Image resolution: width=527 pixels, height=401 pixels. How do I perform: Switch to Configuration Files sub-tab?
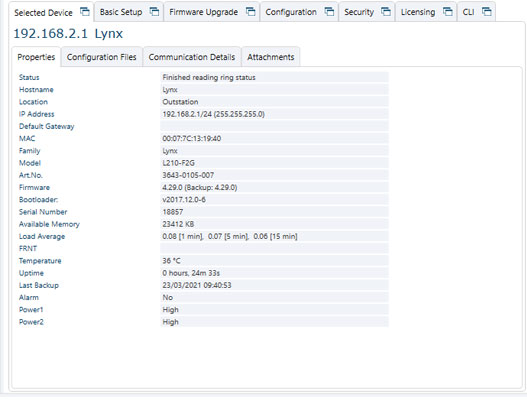point(102,57)
